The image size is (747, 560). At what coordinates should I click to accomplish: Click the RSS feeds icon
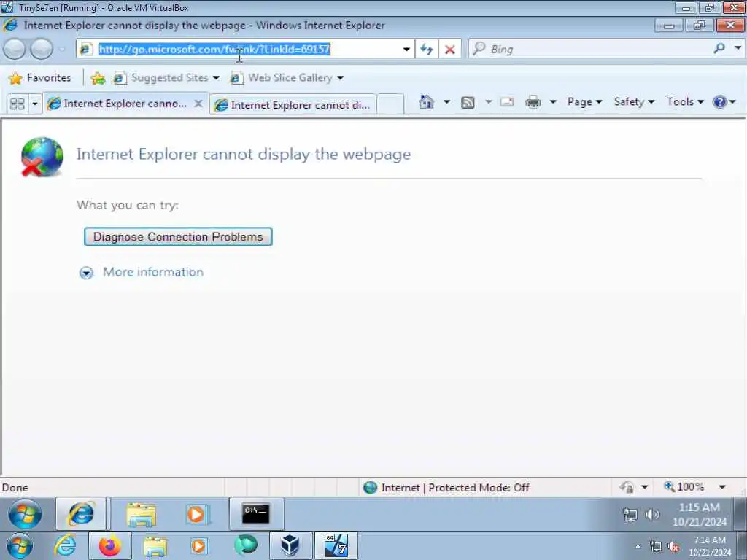468,102
